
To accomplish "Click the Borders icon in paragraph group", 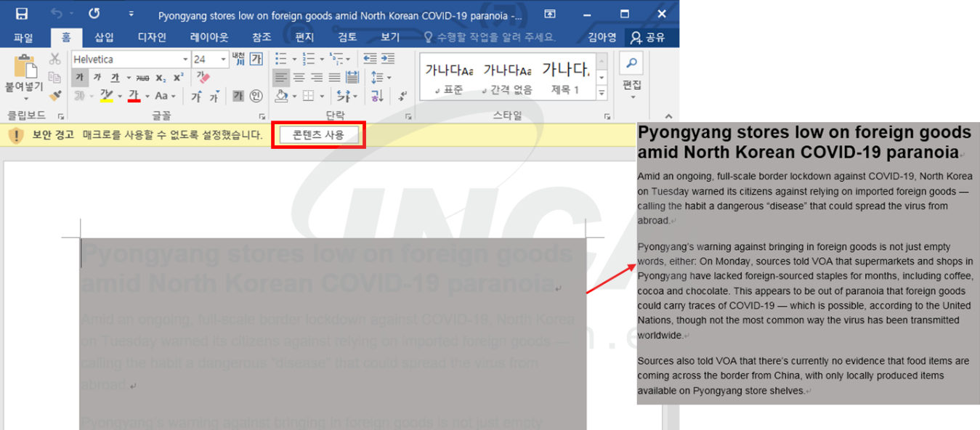I will [x=308, y=96].
